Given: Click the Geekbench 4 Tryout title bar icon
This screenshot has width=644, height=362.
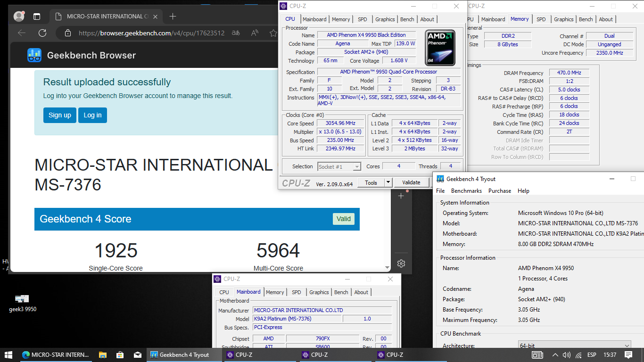Looking at the screenshot, I should click(x=440, y=179).
